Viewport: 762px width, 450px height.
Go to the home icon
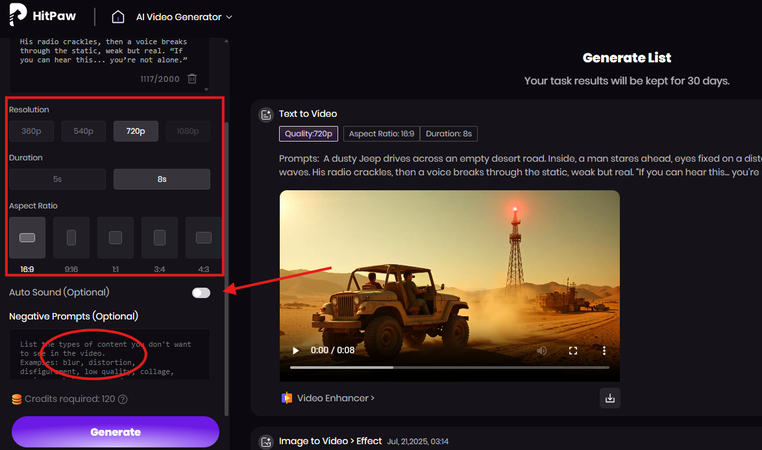(118, 17)
